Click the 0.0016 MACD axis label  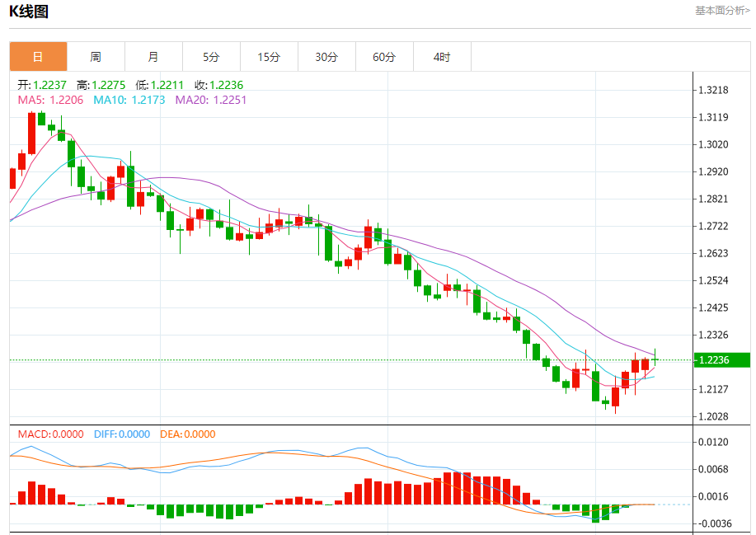(714, 496)
